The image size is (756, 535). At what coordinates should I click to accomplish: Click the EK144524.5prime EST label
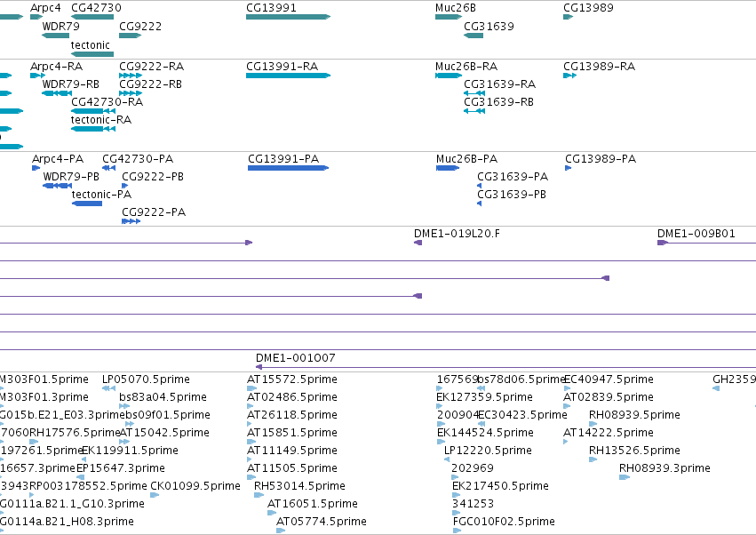click(x=485, y=433)
